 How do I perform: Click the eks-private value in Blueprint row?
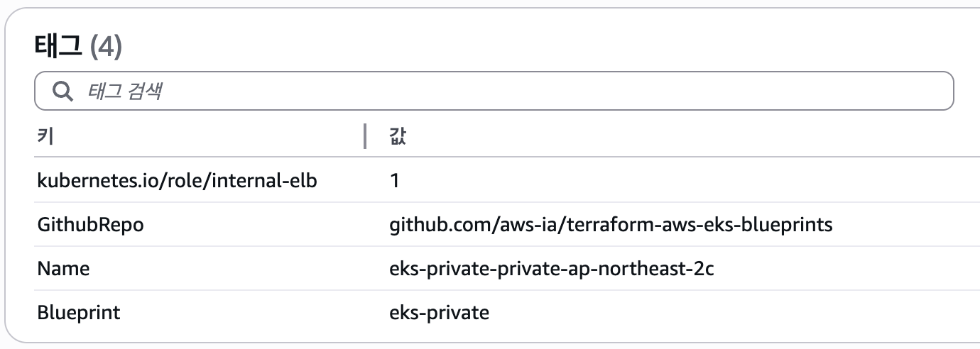pyautogui.click(x=439, y=312)
